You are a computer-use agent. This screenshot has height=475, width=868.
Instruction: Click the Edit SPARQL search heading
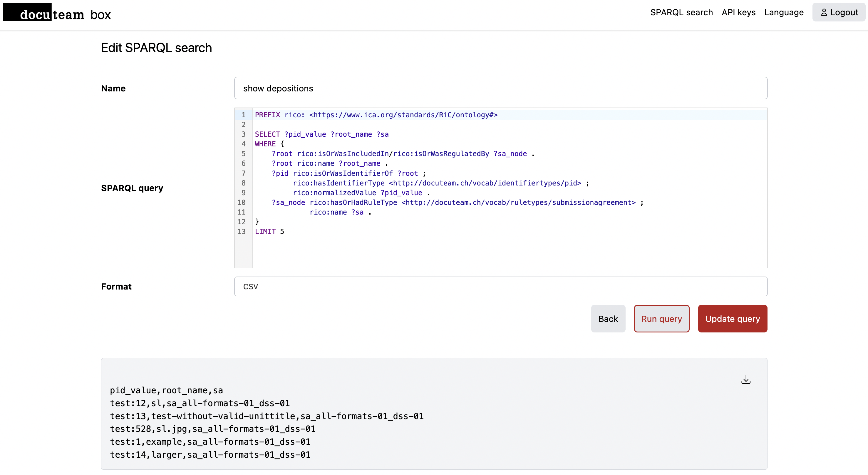click(x=156, y=48)
